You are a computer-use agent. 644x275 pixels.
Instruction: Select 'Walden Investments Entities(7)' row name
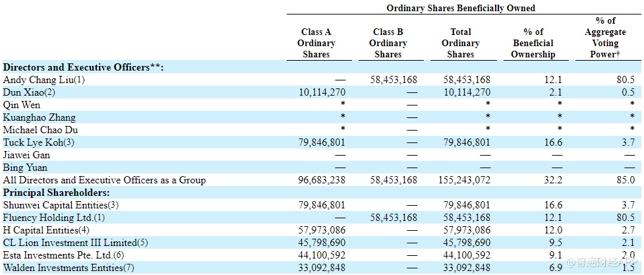(x=68, y=268)
